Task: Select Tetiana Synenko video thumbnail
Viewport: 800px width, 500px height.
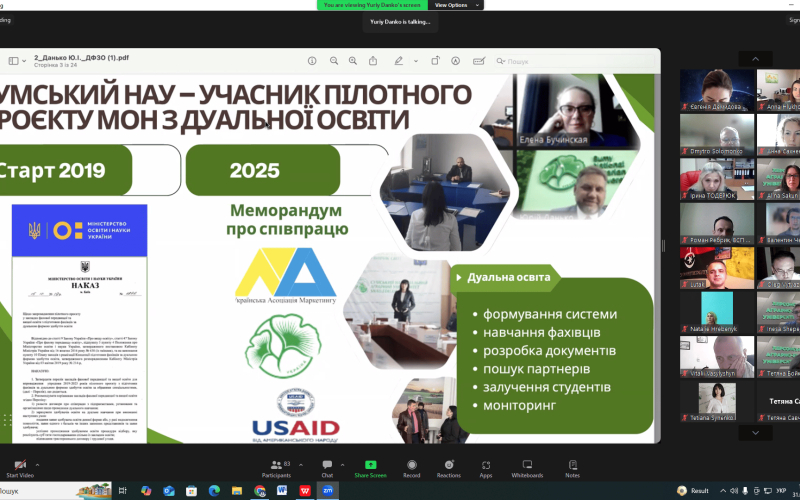Action: click(x=717, y=401)
